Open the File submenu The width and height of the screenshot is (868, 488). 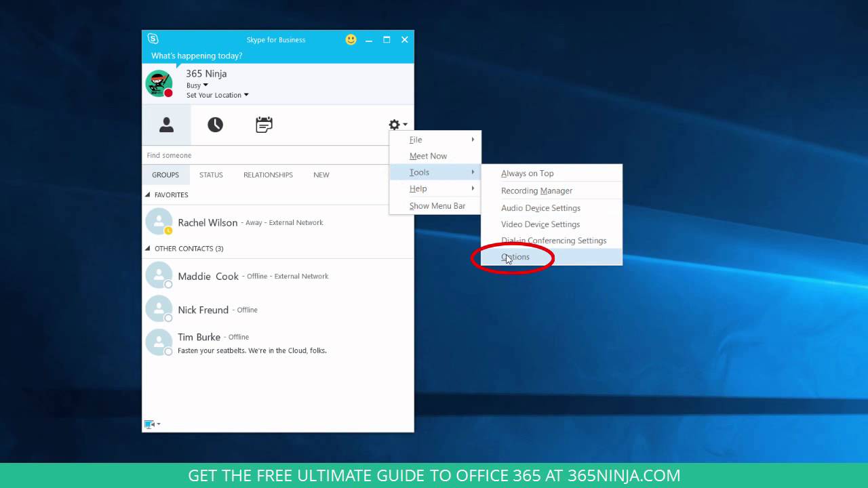[435, 140]
